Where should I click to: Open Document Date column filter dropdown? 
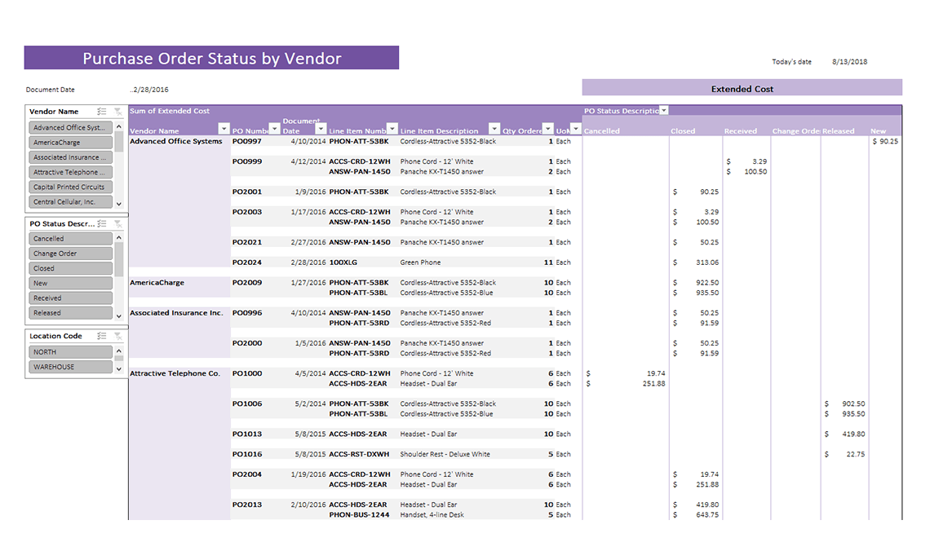321,129
